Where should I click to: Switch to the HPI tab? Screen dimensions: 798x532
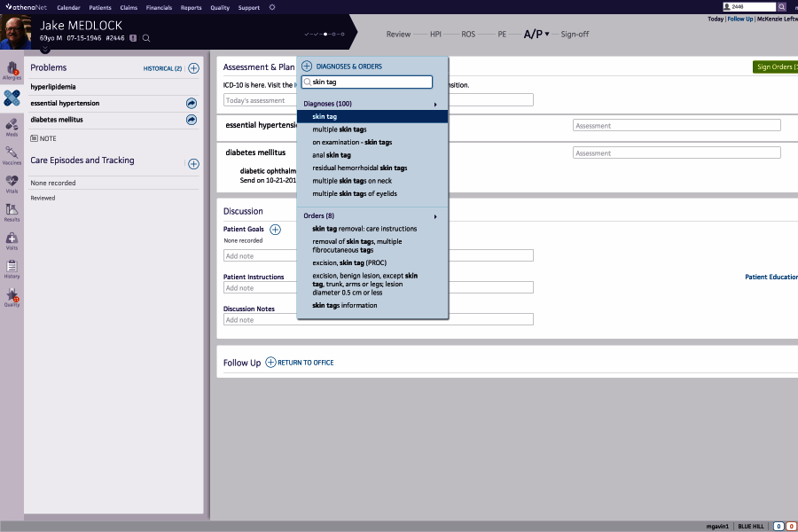pos(434,34)
